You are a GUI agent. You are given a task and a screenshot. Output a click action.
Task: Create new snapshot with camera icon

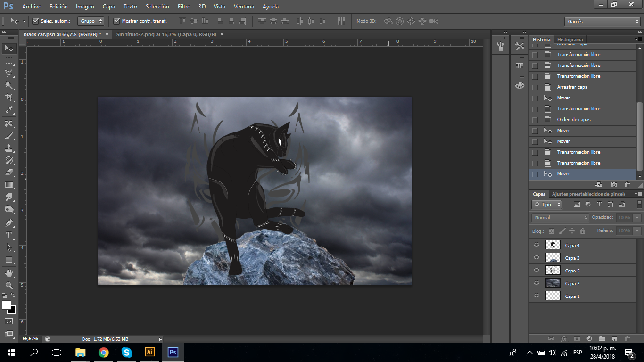coord(613,185)
